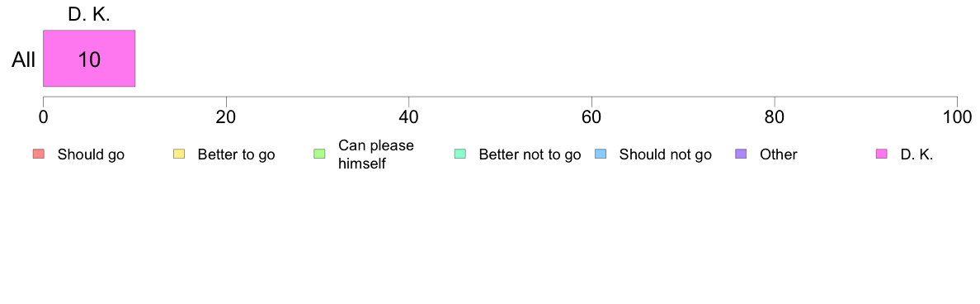Screen dimensions: 980x304
Task: Click the Should go legend label
Action: (x=92, y=154)
